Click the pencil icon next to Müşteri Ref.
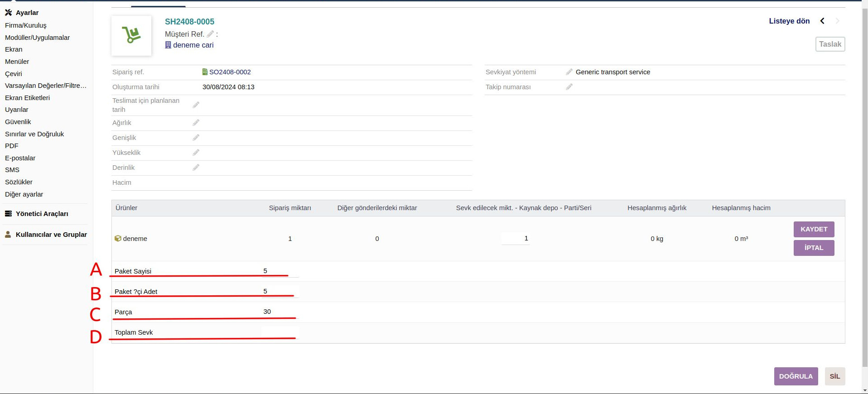868x394 pixels. 210,34
